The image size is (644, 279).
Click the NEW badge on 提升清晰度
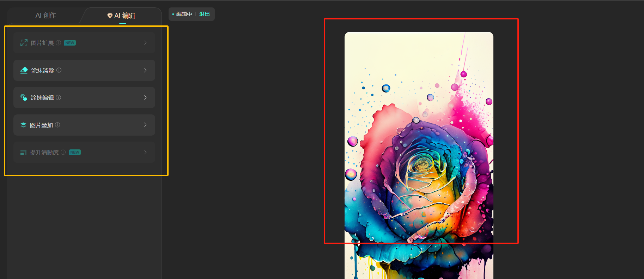(75, 152)
